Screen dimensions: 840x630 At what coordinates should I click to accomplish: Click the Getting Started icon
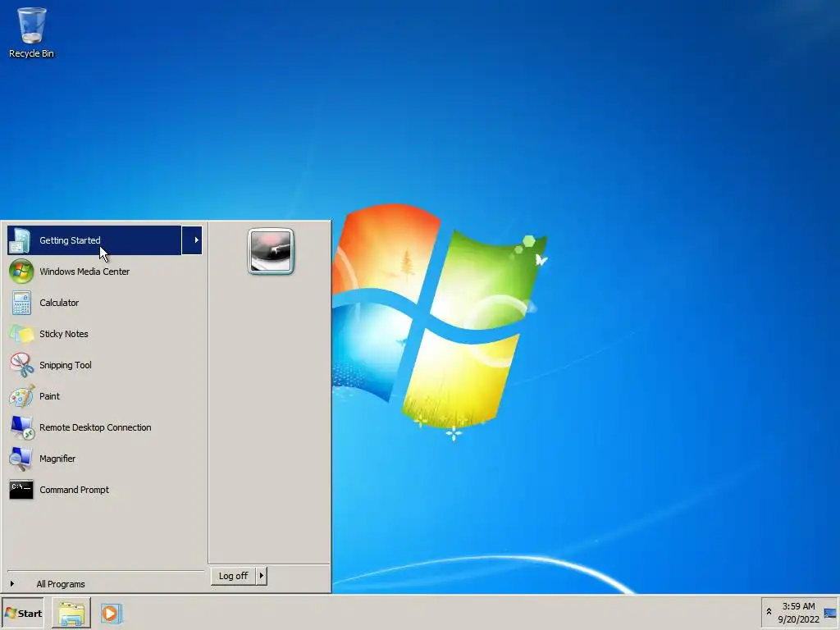pyautogui.click(x=21, y=240)
